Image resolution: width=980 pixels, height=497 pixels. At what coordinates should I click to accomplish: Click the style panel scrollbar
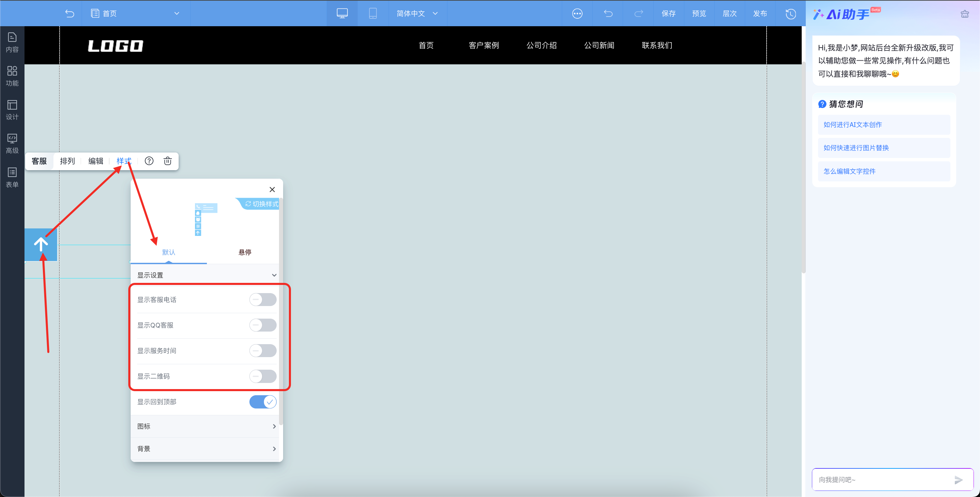coord(281,311)
